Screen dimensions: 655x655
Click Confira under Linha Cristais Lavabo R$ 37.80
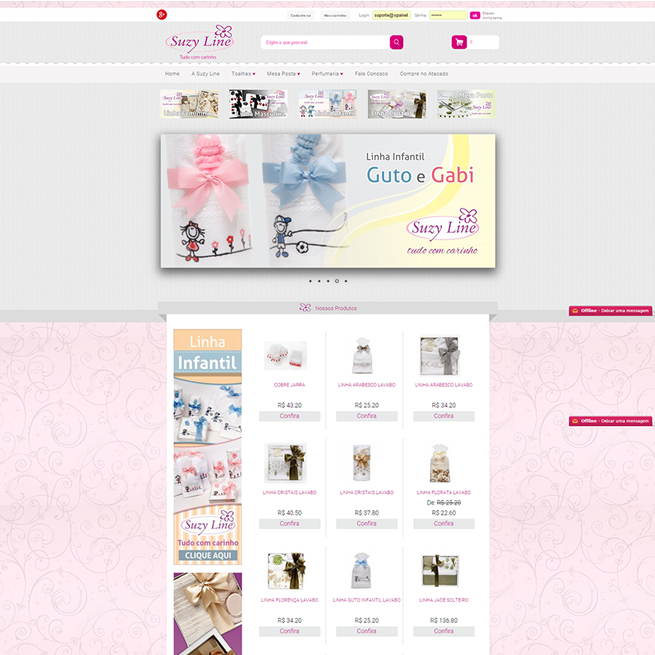[367, 524]
